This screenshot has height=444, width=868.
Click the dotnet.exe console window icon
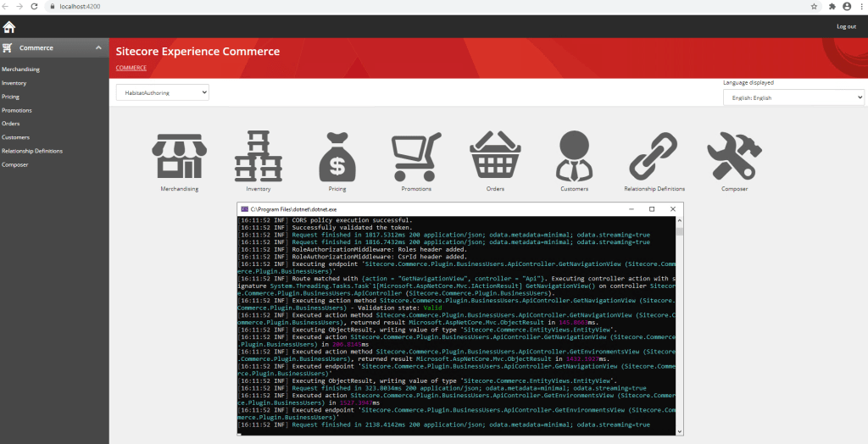(244, 209)
